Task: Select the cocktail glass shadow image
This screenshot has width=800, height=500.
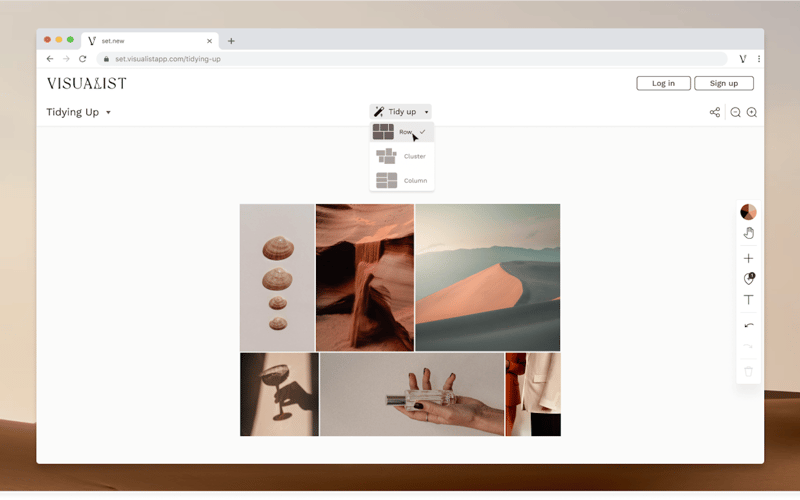Action: pyautogui.click(x=280, y=394)
